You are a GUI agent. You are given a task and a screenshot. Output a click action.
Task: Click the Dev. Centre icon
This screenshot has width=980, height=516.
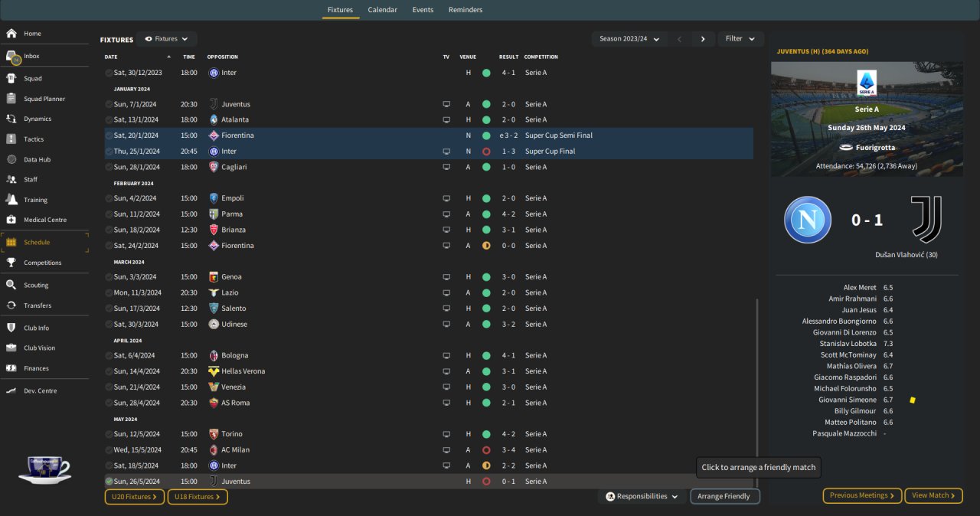coord(11,390)
